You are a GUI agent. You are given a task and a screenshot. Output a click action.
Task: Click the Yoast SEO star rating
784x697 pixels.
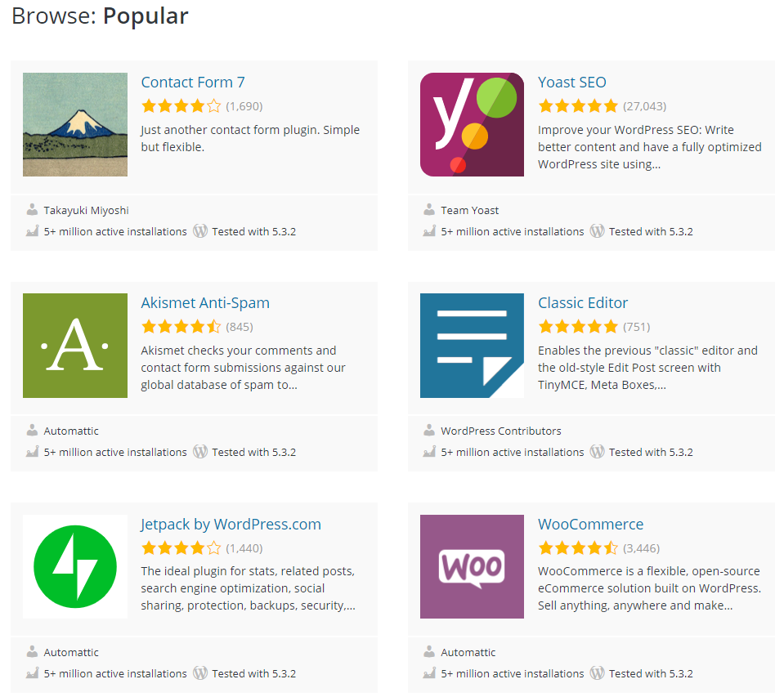[x=578, y=106]
